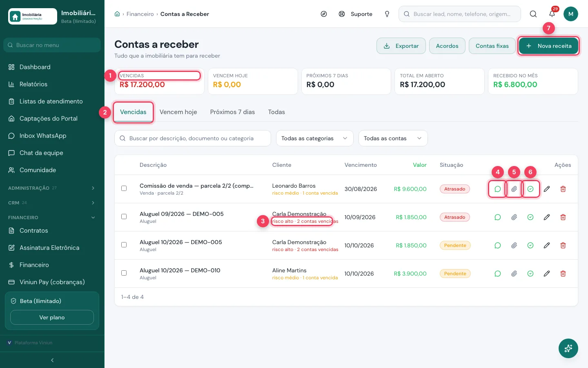Edit the Aluguel 09/2026 DEMO-005 entry
The width and height of the screenshot is (588, 368).
[x=547, y=217]
